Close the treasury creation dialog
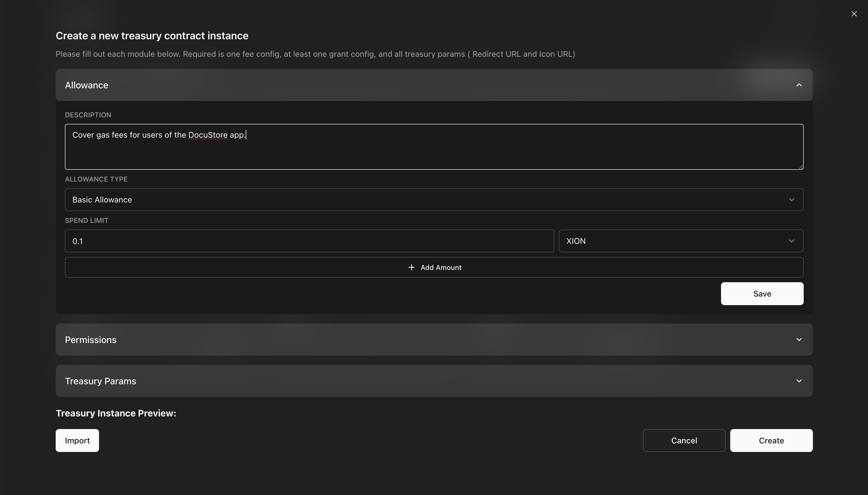The height and width of the screenshot is (495, 868). coord(854,14)
